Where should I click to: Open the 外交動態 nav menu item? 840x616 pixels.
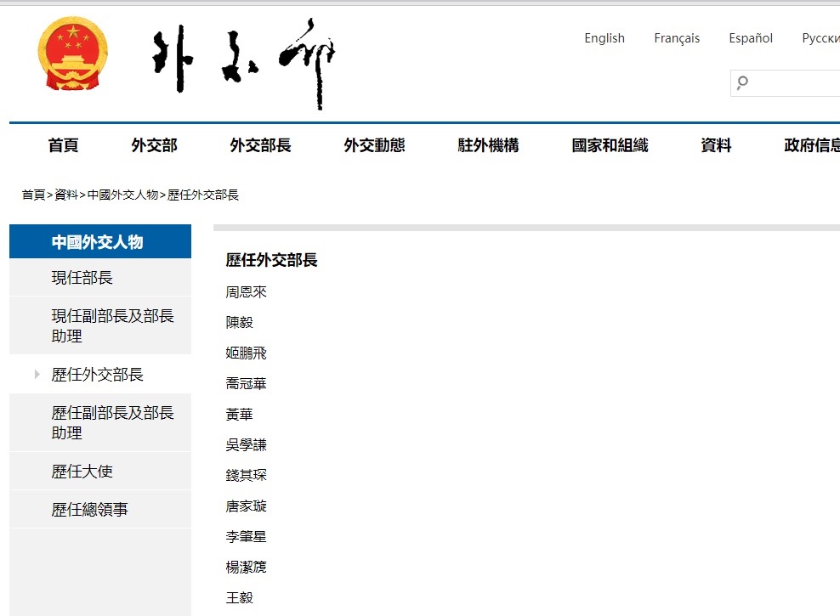[x=374, y=145]
